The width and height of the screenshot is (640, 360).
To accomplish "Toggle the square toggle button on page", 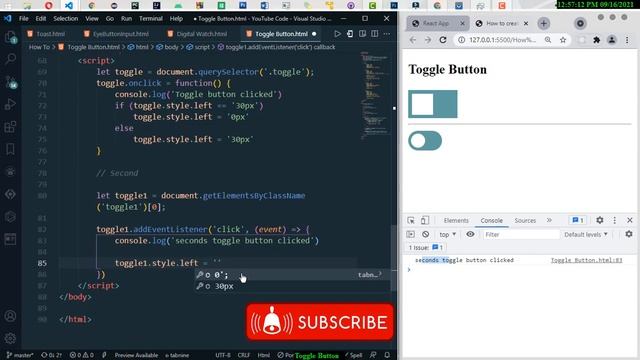I will (x=433, y=104).
